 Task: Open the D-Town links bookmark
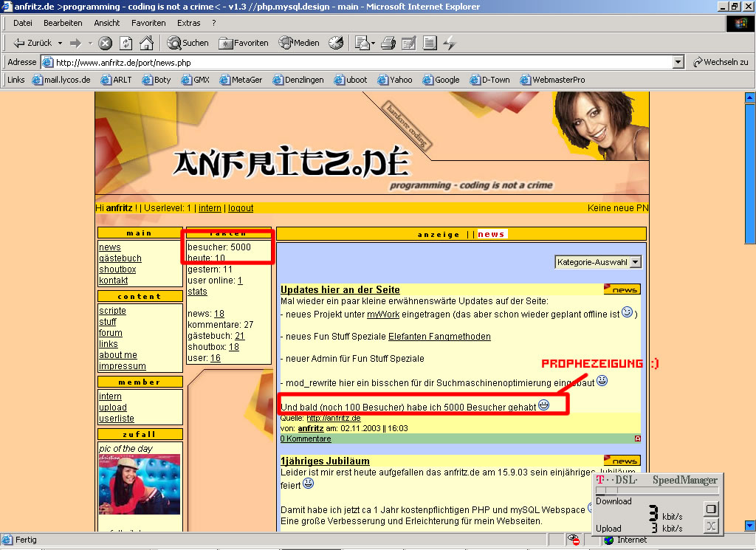coord(490,80)
